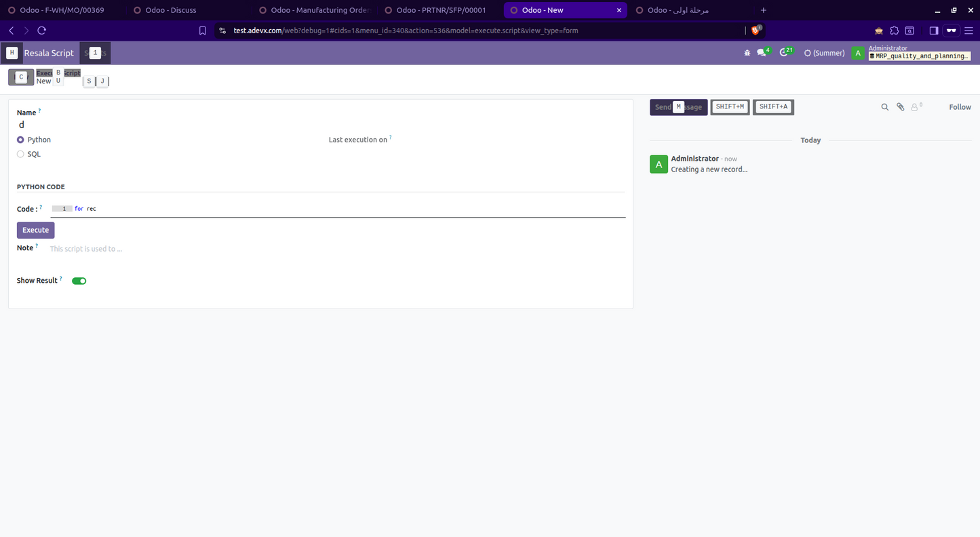Click into the Note field placeholder
This screenshot has height=537, width=980.
point(337,249)
